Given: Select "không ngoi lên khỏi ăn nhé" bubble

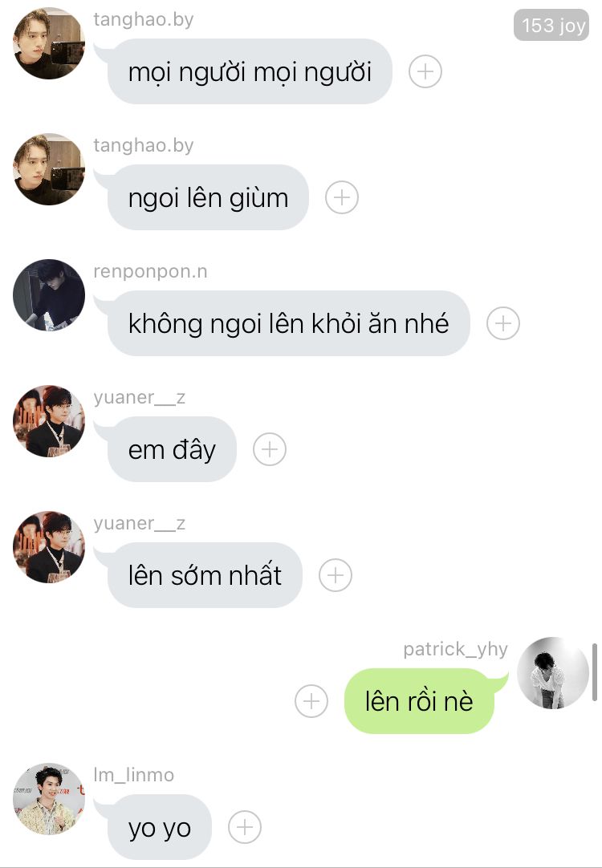Looking at the screenshot, I should coord(288,323).
